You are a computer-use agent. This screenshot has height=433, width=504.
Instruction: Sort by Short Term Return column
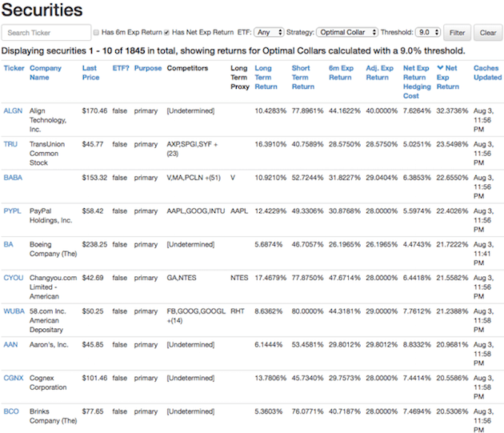[301, 73]
